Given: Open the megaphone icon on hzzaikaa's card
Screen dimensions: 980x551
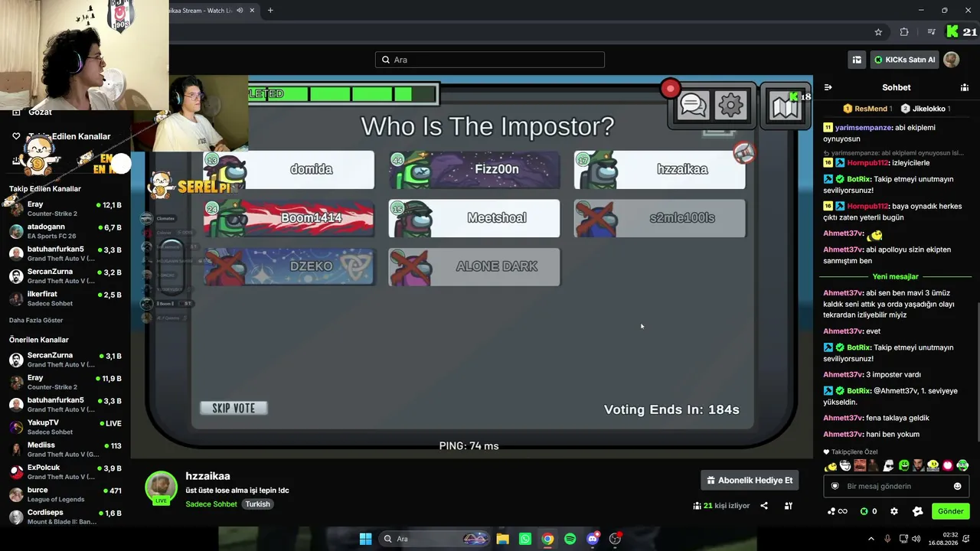Looking at the screenshot, I should tap(743, 153).
